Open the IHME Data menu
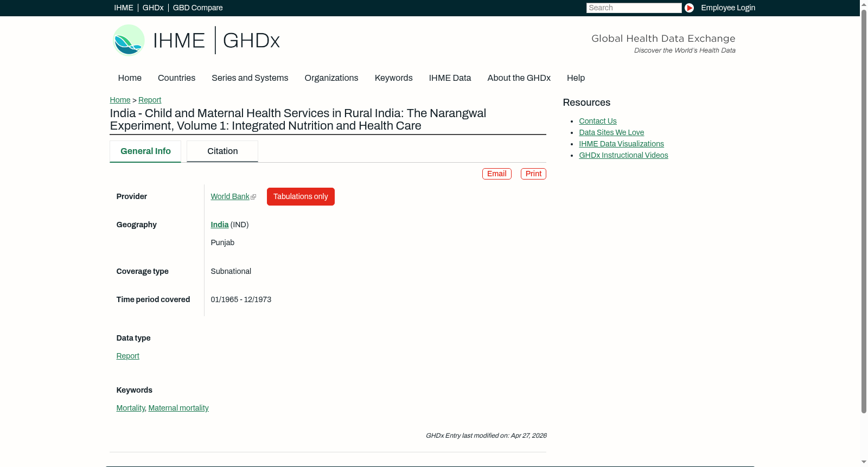This screenshot has height=467, width=868. [x=450, y=78]
